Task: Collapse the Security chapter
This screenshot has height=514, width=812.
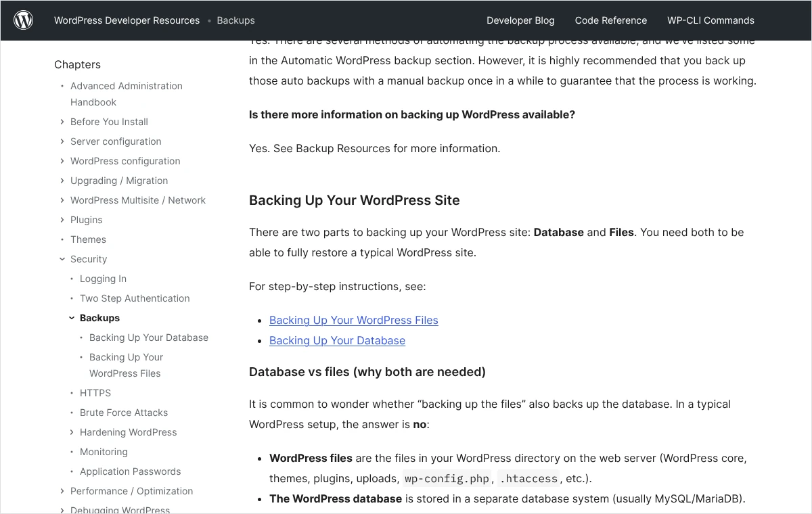Action: pos(62,259)
